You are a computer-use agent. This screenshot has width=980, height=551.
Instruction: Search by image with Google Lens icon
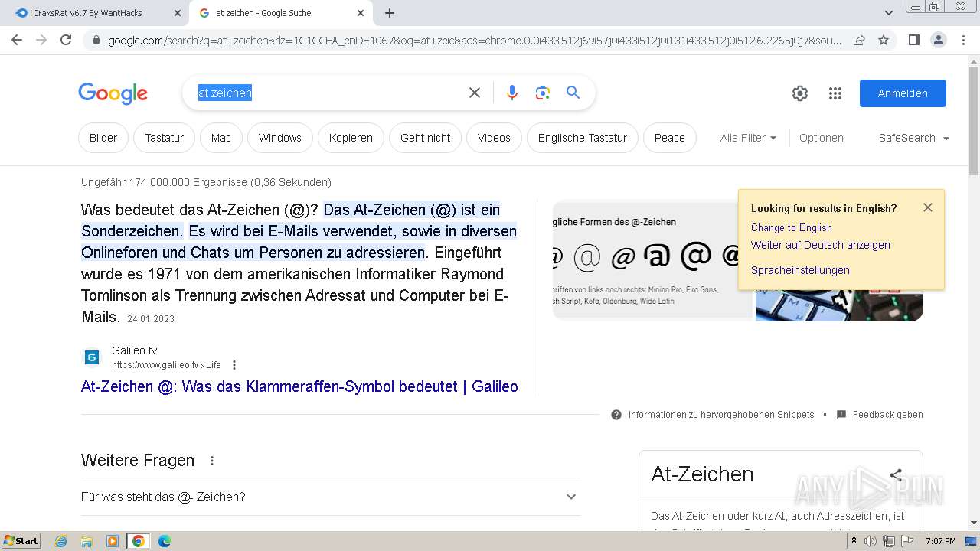point(543,93)
